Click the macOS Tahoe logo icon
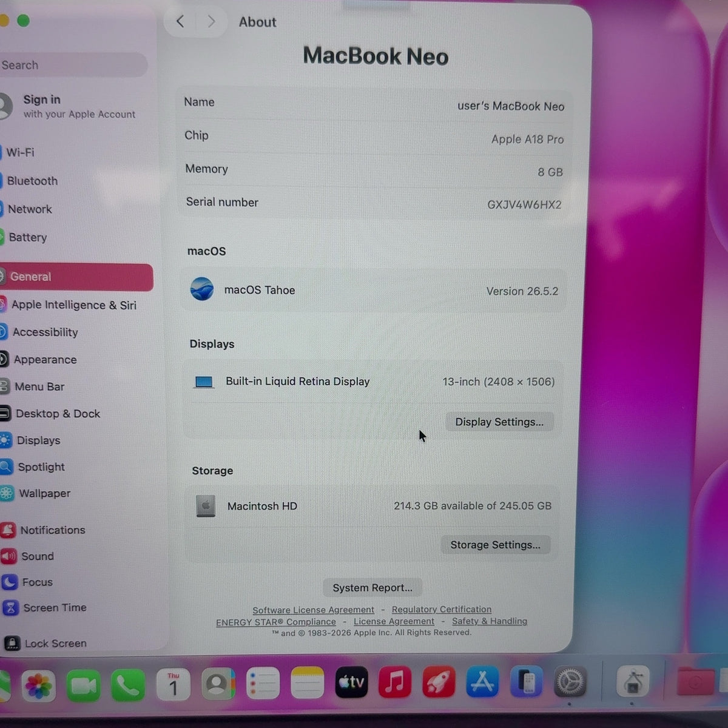 202,289
